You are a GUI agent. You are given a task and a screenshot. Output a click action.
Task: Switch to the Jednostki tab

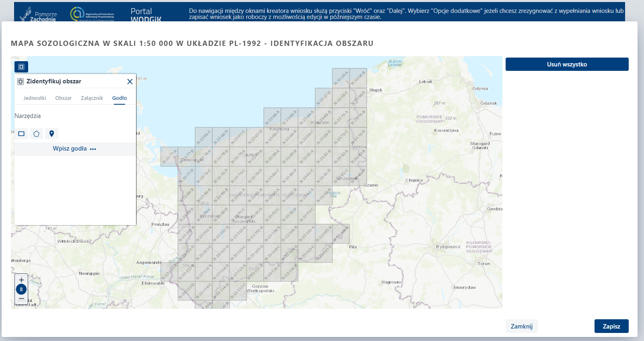pyautogui.click(x=35, y=98)
